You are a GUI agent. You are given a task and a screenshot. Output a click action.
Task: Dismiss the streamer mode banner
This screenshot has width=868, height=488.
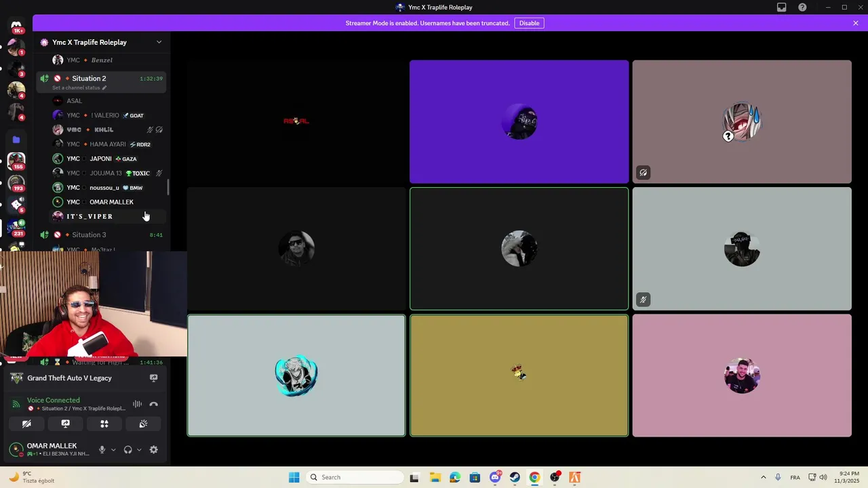coord(856,23)
